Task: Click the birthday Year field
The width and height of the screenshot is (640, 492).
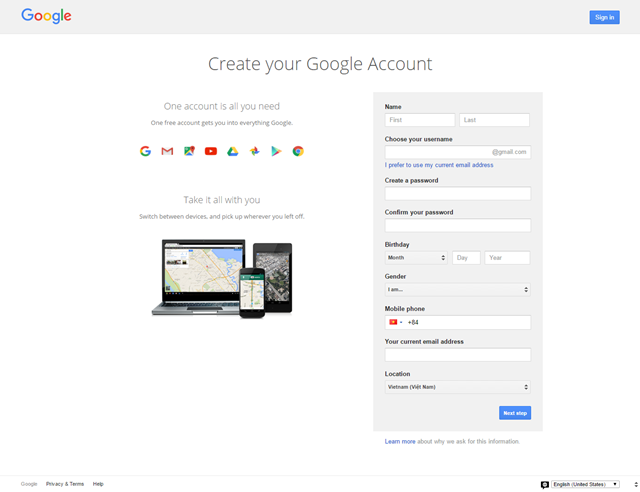Action: (x=507, y=258)
